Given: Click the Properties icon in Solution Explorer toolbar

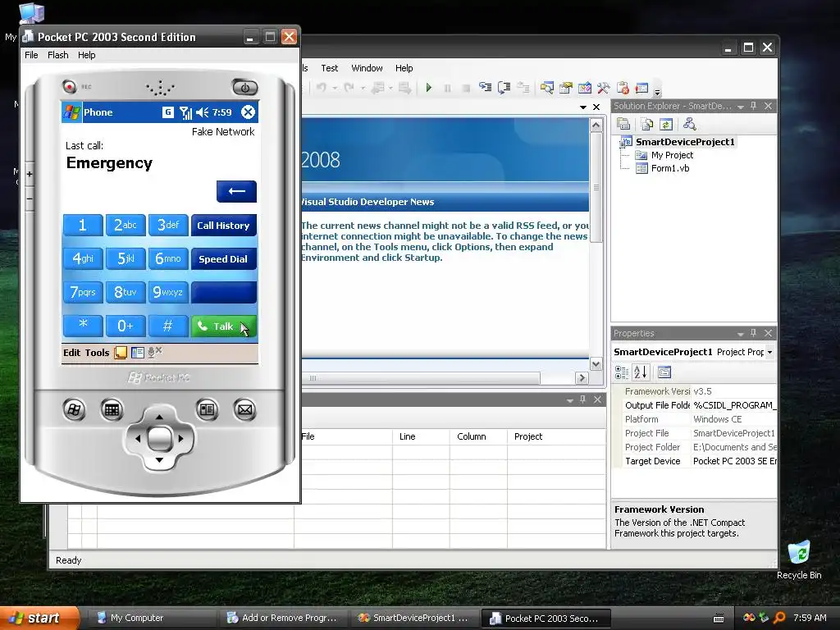Looking at the screenshot, I should pos(623,125).
